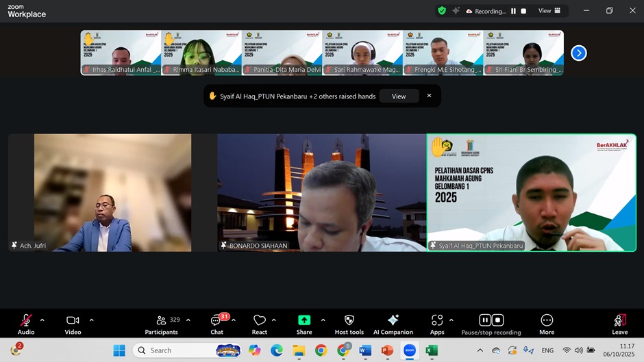Unmute the microphone with the Audio icon
Image resolution: width=644 pixels, height=362 pixels.
pos(26,321)
